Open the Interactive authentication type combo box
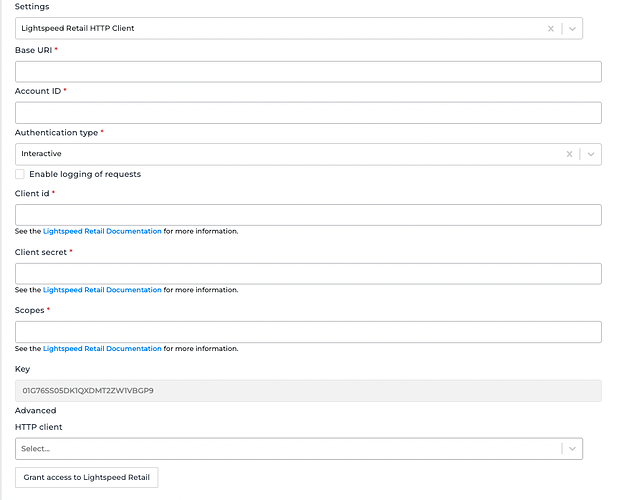The image size is (628, 500). [x=308, y=154]
